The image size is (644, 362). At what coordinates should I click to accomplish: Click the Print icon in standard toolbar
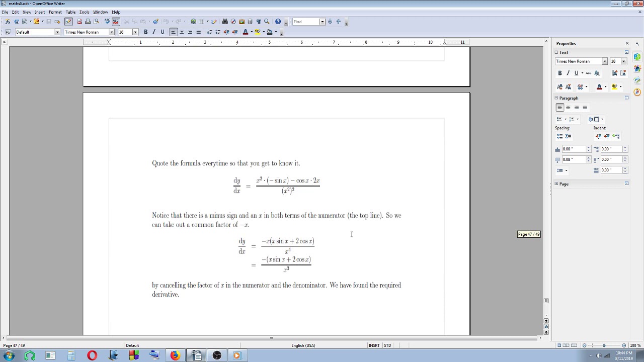(x=88, y=22)
